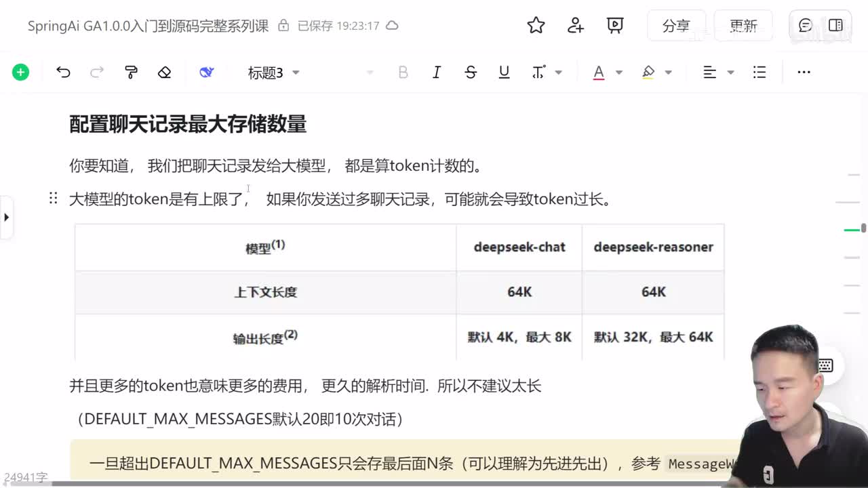
Task: Click the 模型 table header cell
Action: point(266,247)
